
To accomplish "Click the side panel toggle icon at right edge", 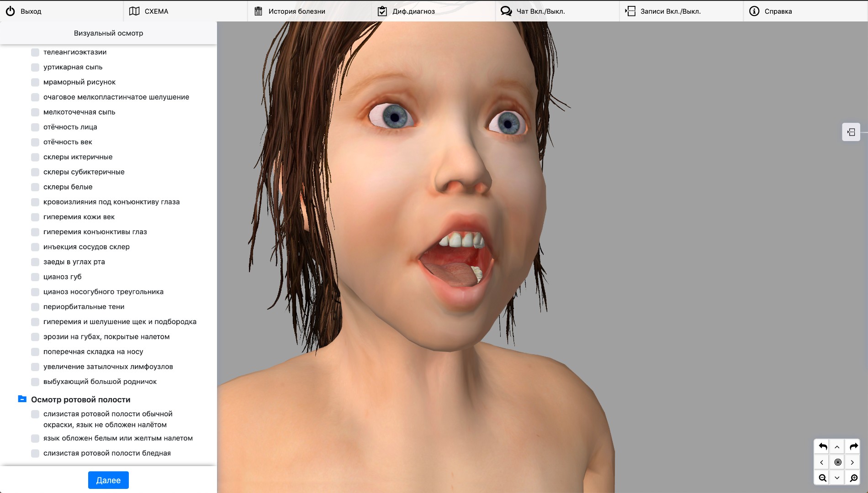I will 851,132.
